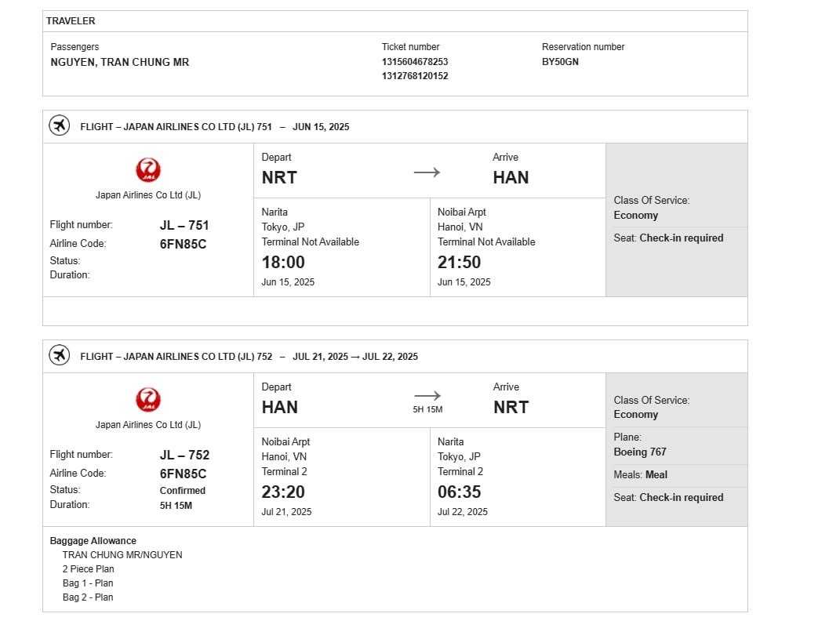Click the 06:35 arrival time
Screen dimensions: 840x639
(459, 492)
